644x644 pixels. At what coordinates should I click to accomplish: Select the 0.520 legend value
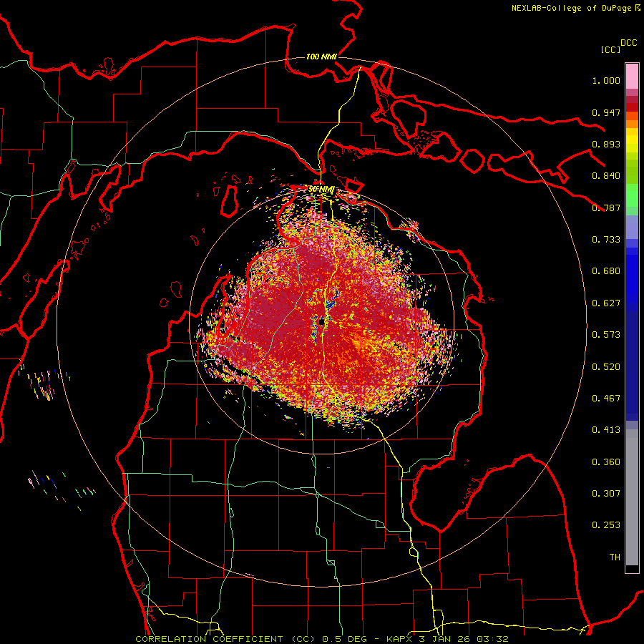click(606, 367)
